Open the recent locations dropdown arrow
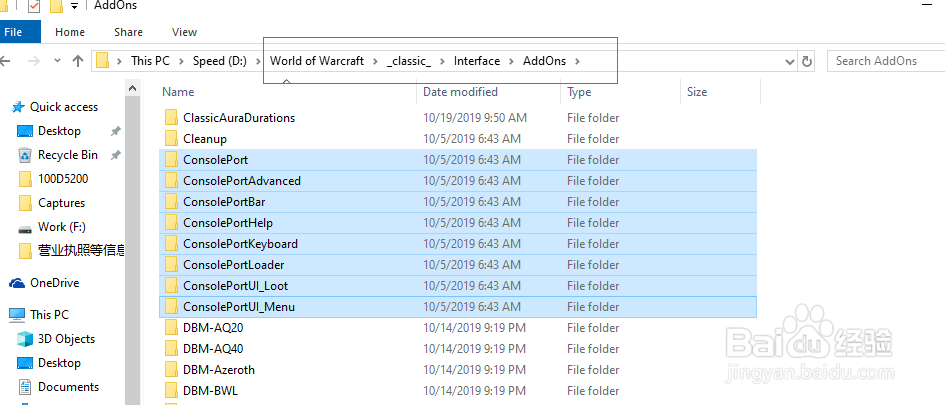This screenshot has height=405, width=945. 58,61
